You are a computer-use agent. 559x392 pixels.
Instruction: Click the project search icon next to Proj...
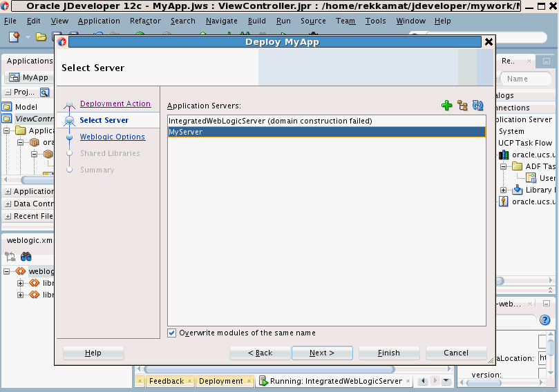point(44,92)
